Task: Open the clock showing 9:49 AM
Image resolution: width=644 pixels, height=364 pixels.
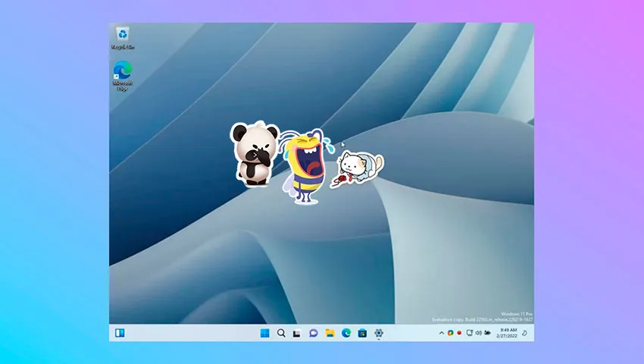Action: pos(507,333)
